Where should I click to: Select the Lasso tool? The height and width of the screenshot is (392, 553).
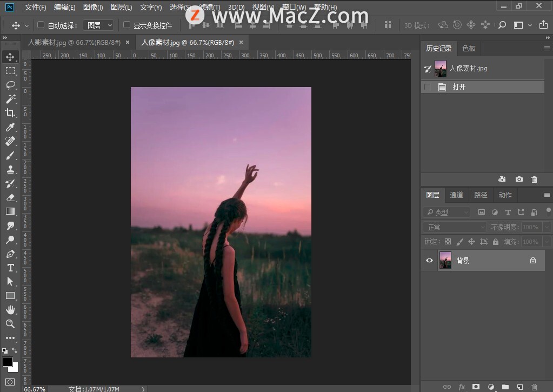tap(10, 85)
